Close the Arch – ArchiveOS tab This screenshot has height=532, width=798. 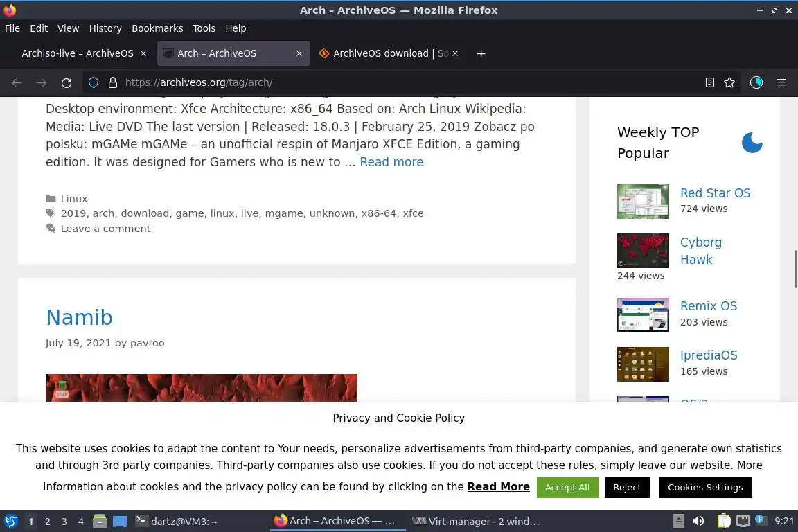click(299, 53)
